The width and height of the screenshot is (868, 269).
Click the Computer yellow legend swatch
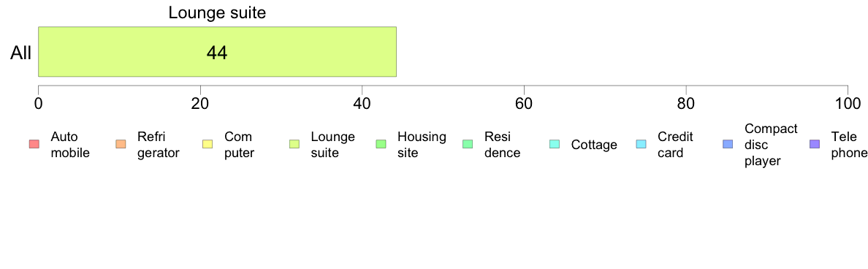click(208, 145)
